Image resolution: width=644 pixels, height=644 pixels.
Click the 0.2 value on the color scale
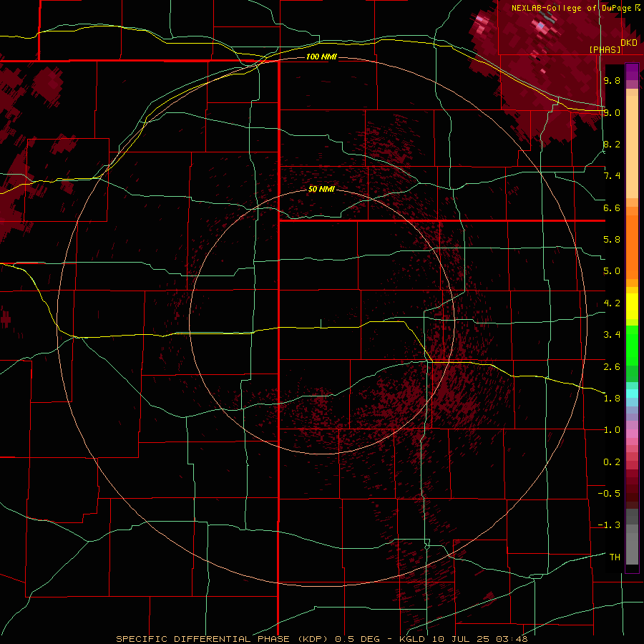[612, 462]
